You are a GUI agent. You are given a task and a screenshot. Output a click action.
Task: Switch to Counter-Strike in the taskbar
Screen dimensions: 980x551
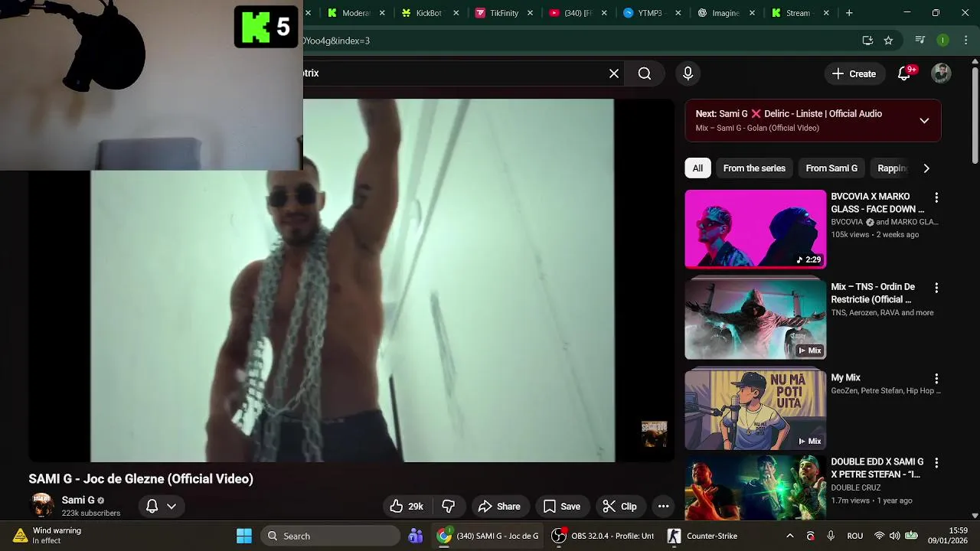click(x=702, y=536)
